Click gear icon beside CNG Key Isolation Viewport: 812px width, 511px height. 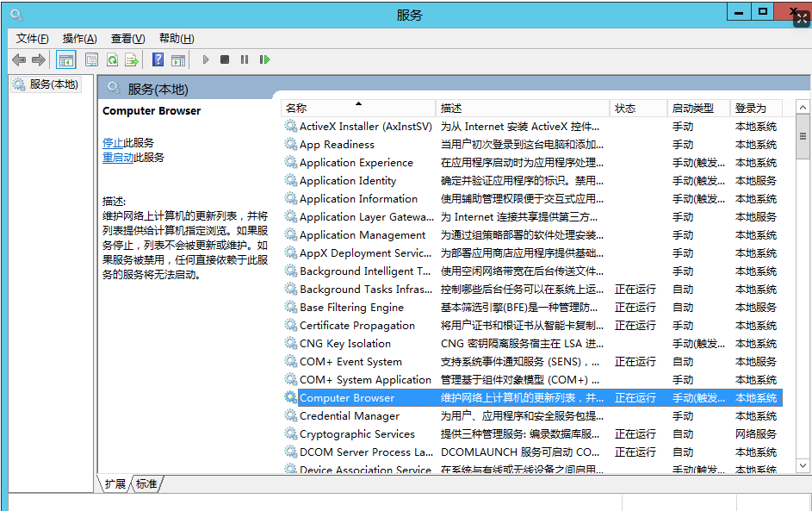coord(290,343)
